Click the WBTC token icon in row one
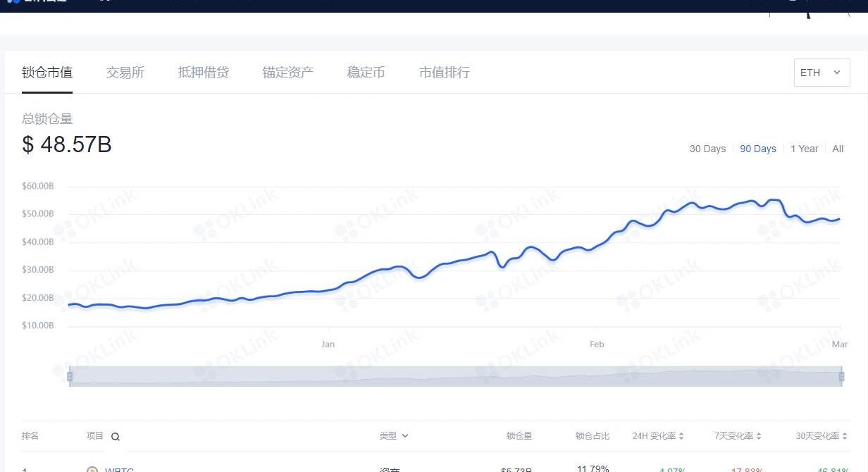868x472 pixels. [x=92, y=470]
